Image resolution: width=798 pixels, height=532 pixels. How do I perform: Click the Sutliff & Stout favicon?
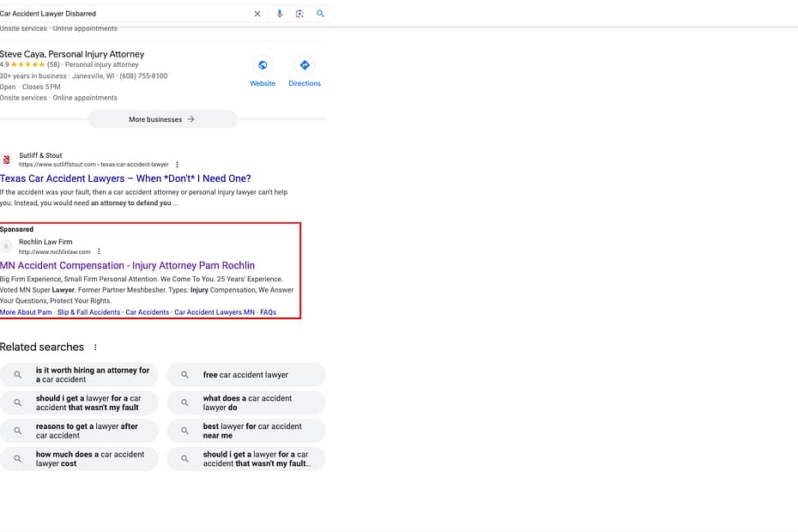coord(6,160)
